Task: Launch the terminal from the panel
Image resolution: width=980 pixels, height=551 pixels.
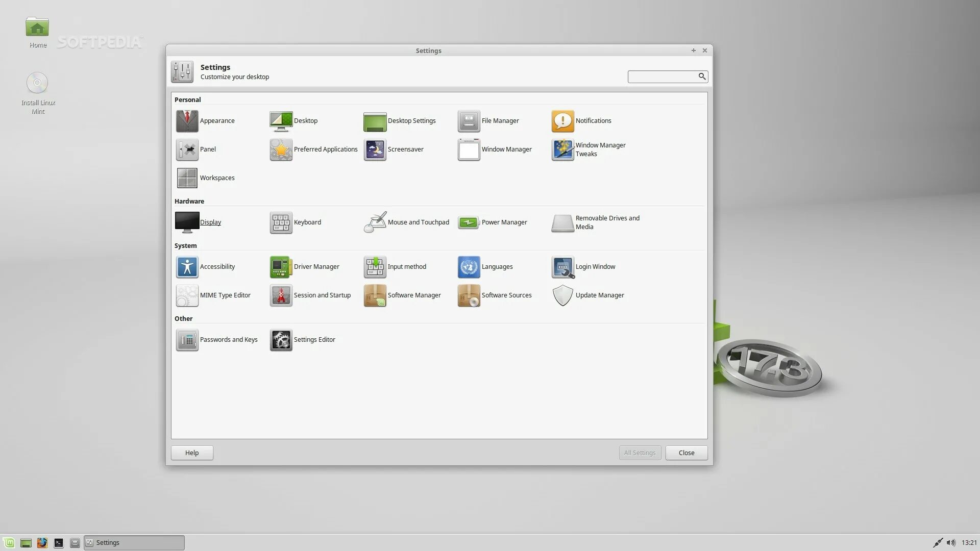Action: [x=59, y=543]
